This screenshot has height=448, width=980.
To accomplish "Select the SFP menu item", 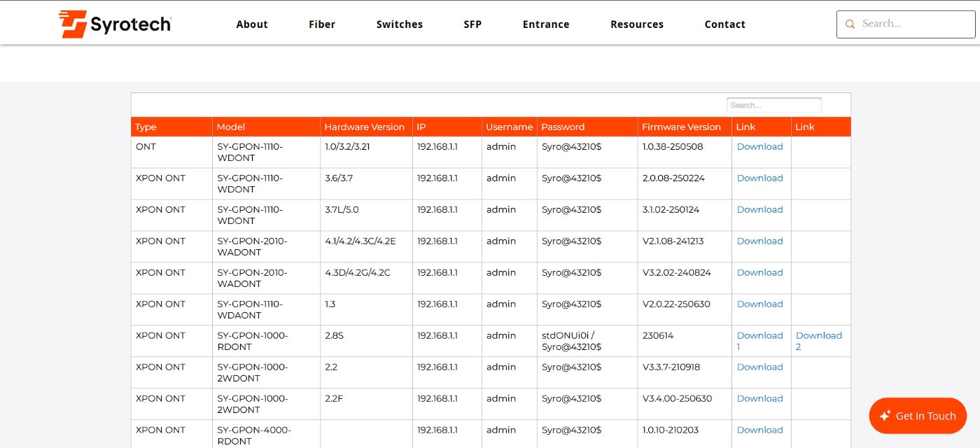I will click(x=472, y=24).
